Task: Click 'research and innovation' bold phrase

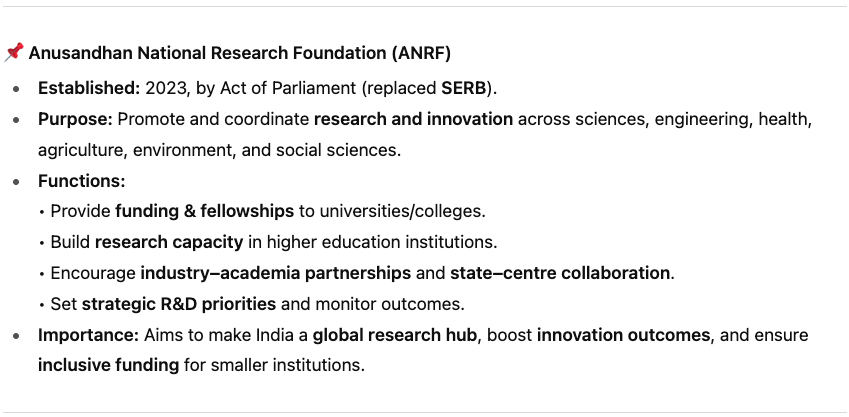Action: pos(413,119)
